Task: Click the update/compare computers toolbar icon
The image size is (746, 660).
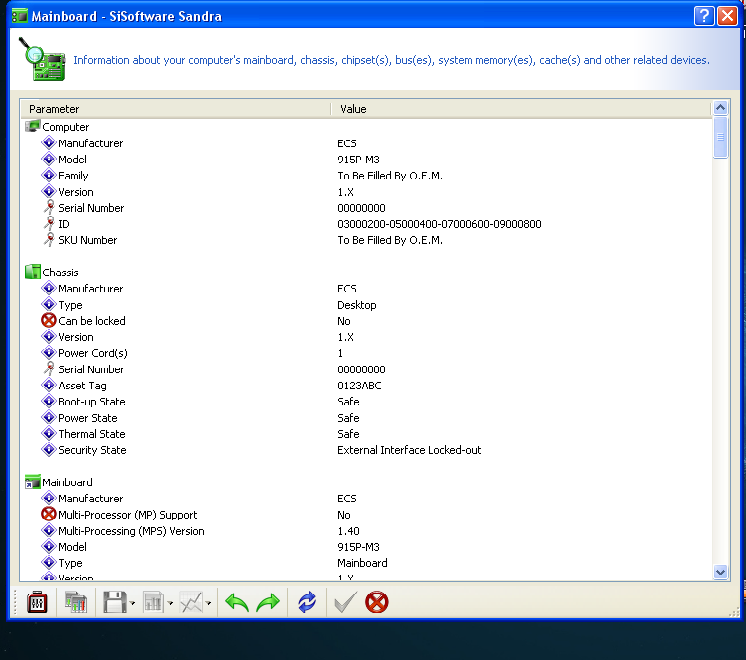Action: (x=76, y=602)
